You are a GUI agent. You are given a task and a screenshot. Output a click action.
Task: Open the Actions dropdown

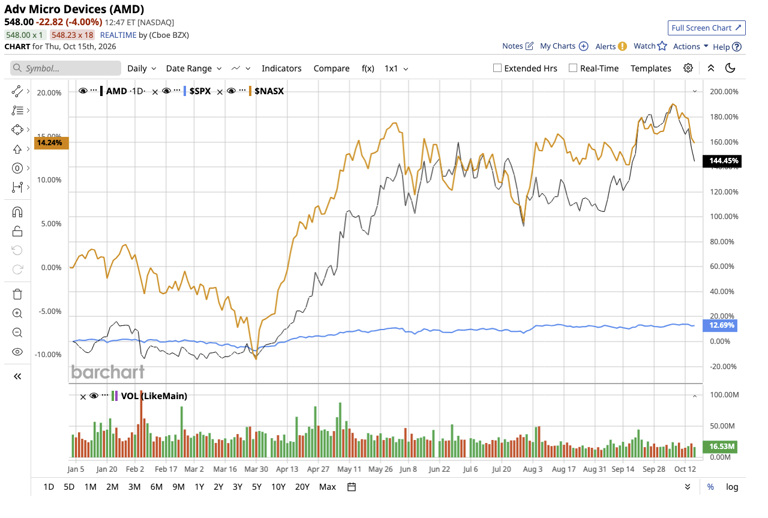coord(691,47)
